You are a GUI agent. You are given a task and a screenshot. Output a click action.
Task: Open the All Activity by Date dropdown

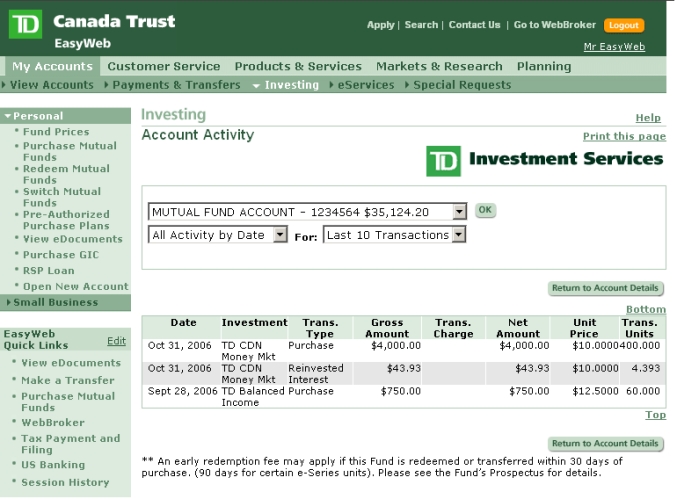[x=280, y=235]
